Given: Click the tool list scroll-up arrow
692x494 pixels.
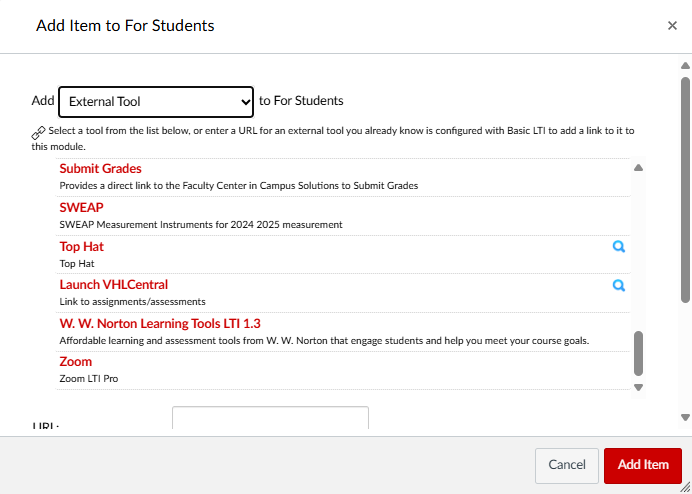Looking at the screenshot, I should [638, 168].
